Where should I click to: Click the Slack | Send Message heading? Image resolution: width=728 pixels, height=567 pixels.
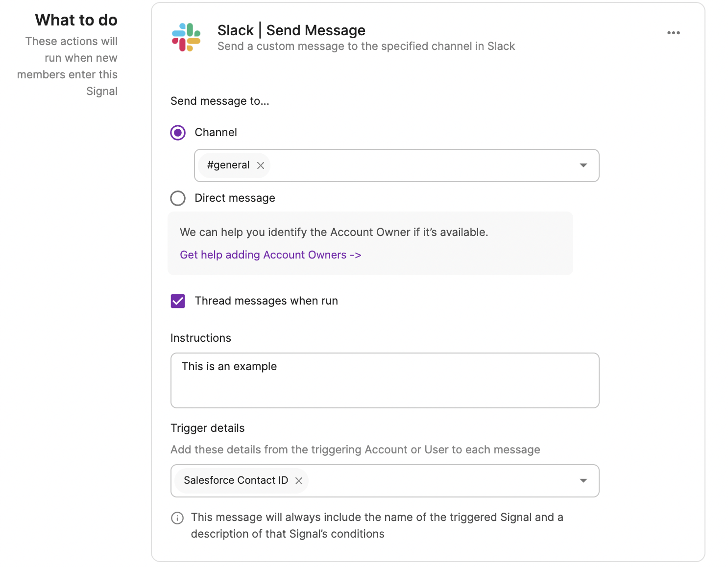pyautogui.click(x=291, y=30)
